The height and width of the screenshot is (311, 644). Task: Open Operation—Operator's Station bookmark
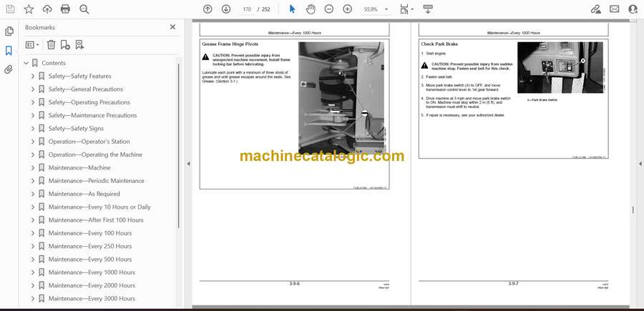click(89, 142)
